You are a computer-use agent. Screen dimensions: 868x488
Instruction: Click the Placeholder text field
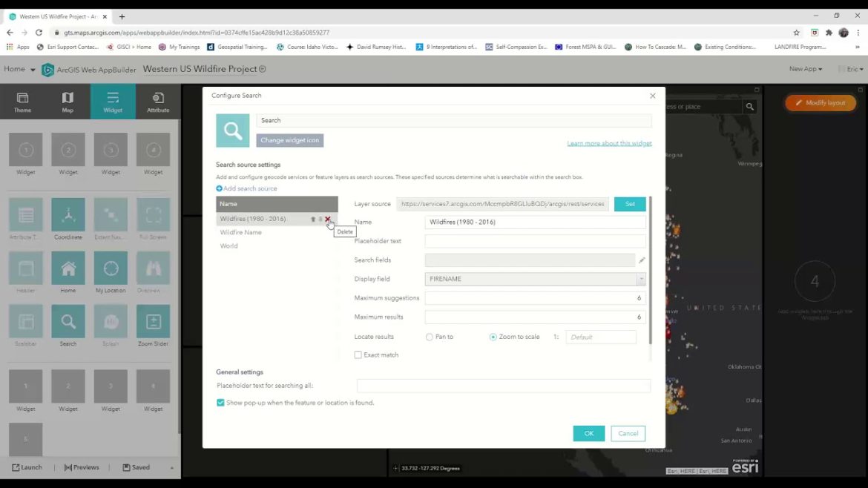pyautogui.click(x=536, y=241)
